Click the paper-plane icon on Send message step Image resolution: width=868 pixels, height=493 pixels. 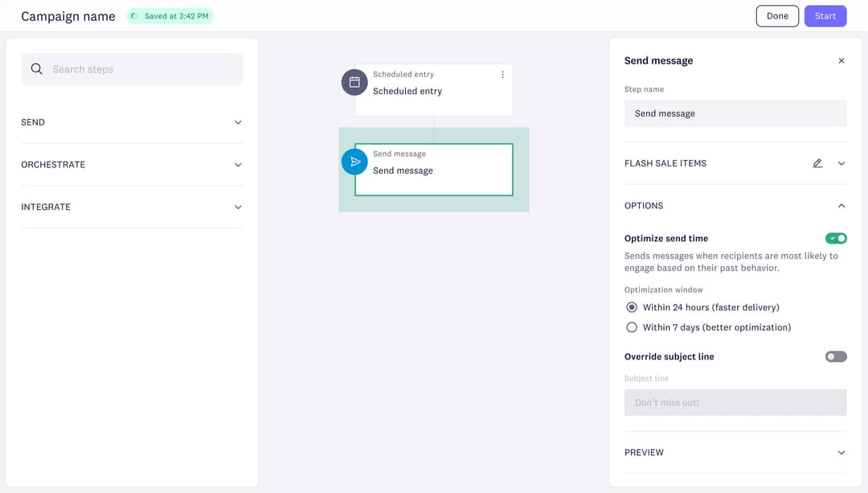(354, 162)
